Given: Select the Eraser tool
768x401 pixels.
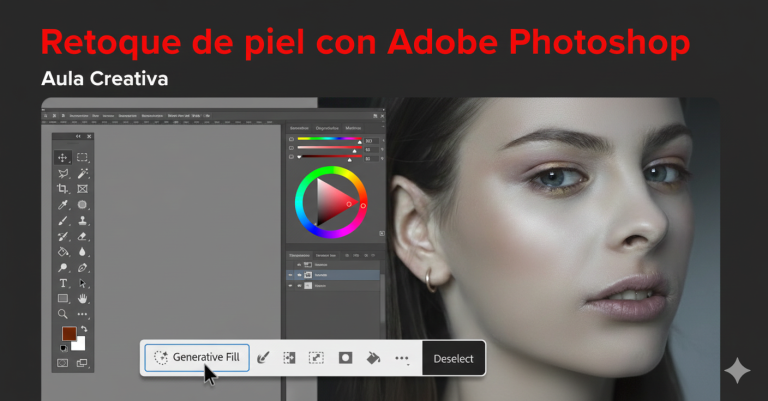Looking at the screenshot, I should tap(82, 236).
